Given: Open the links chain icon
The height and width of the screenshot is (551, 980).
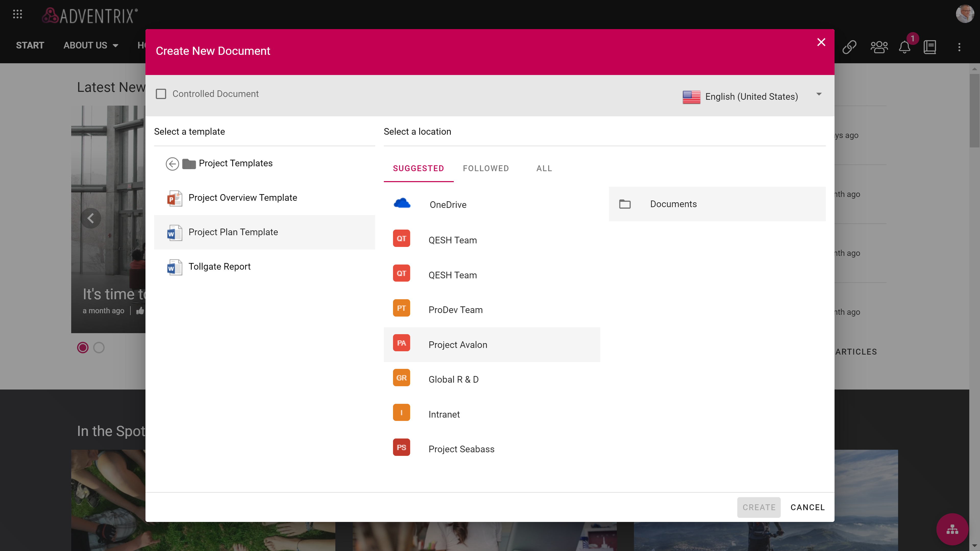Looking at the screenshot, I should [849, 47].
